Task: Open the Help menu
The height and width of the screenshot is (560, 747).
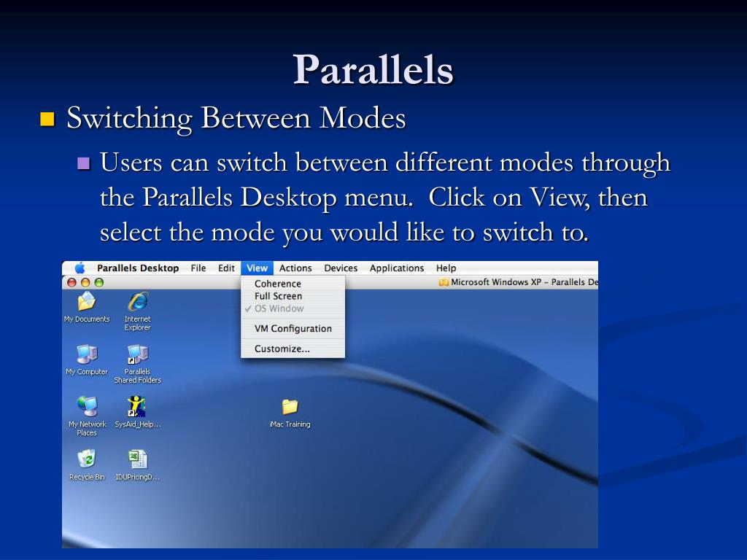Action: (446, 268)
